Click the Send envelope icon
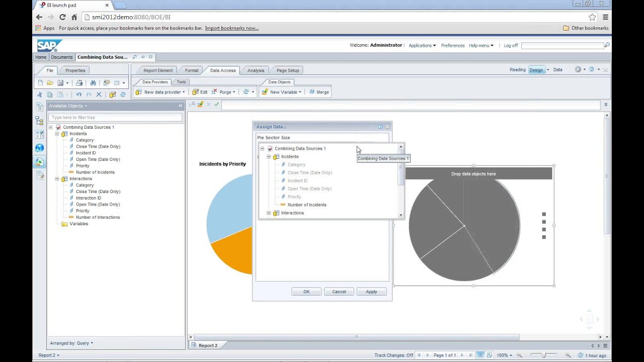The width and height of the screenshot is (644, 362). (117, 83)
